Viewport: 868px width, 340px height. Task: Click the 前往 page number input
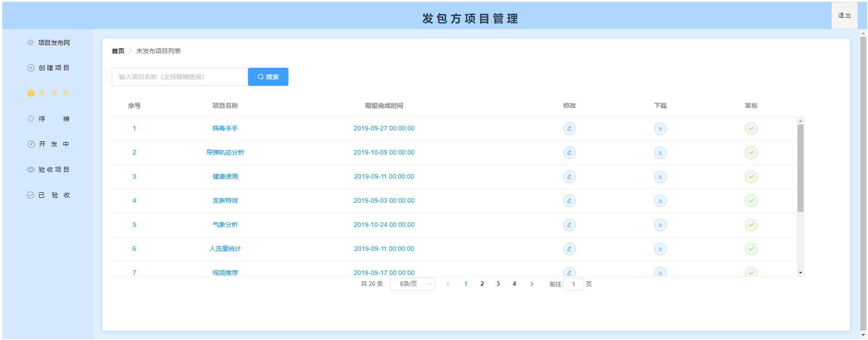(574, 284)
